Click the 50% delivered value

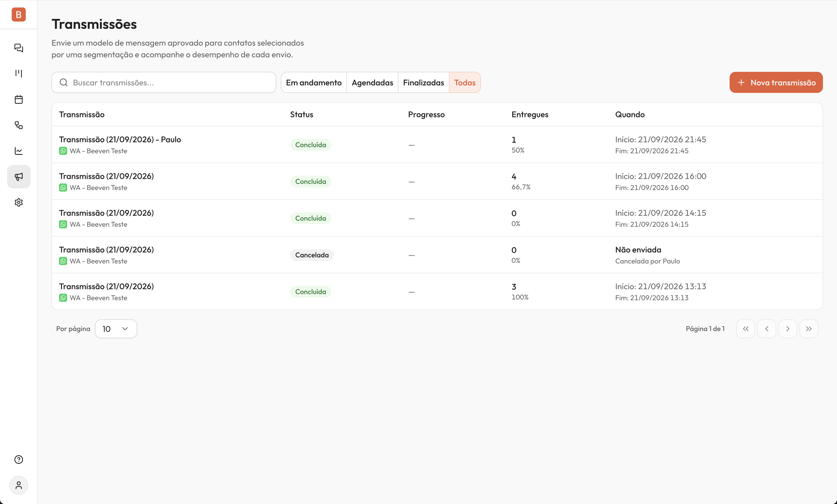(x=518, y=150)
